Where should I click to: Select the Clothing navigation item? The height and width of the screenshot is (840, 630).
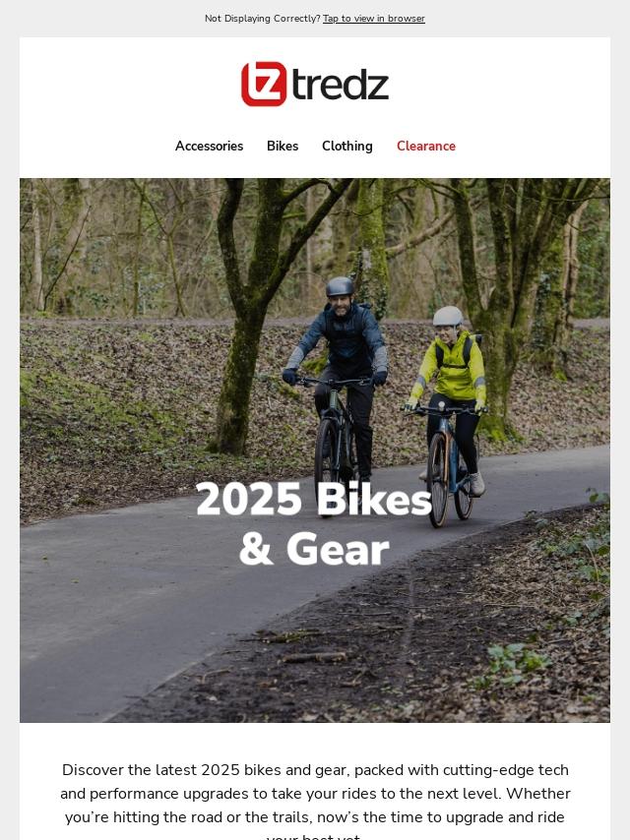(346, 146)
